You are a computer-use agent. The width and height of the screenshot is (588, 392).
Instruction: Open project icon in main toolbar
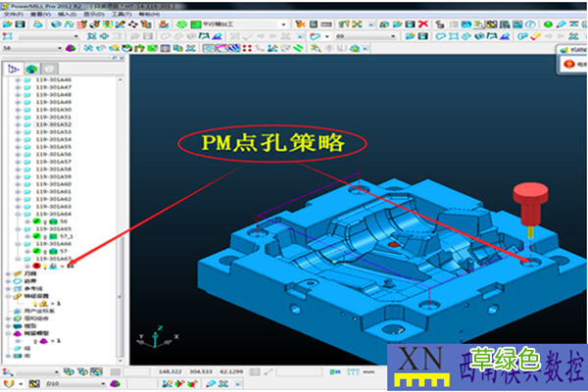click(x=7, y=24)
